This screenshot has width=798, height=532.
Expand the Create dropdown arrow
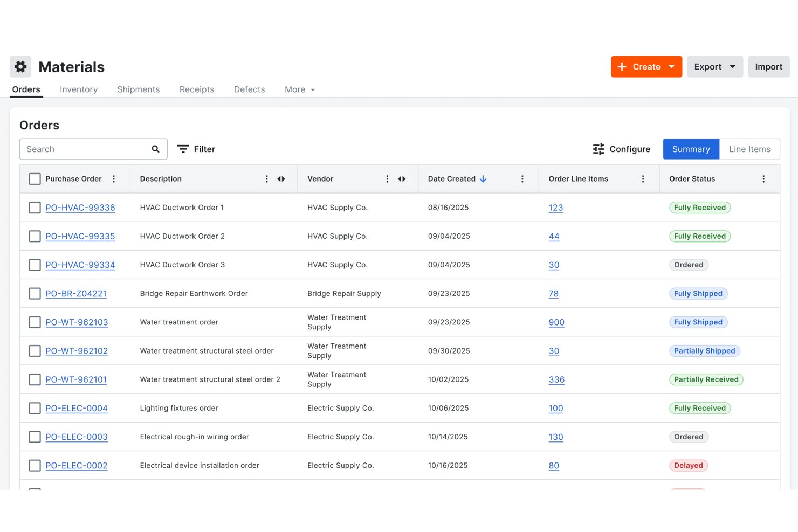[x=672, y=67]
